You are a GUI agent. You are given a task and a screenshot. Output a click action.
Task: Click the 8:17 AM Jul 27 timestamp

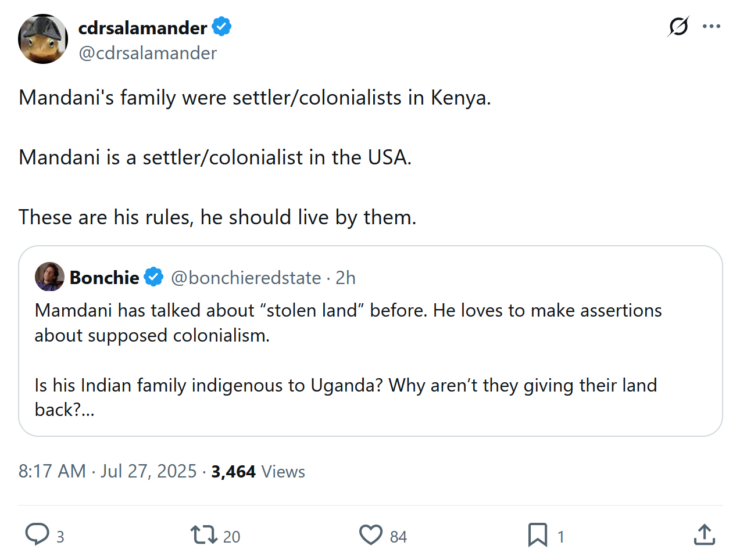108,471
